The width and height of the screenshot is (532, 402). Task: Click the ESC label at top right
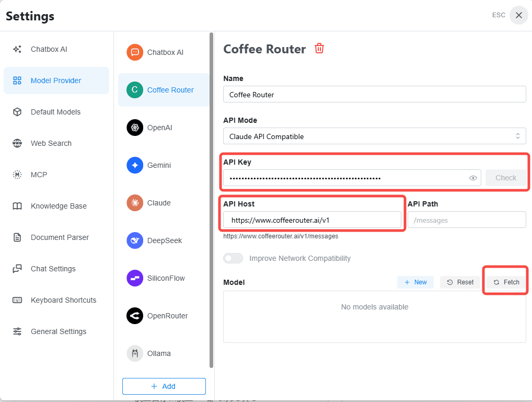pos(499,15)
